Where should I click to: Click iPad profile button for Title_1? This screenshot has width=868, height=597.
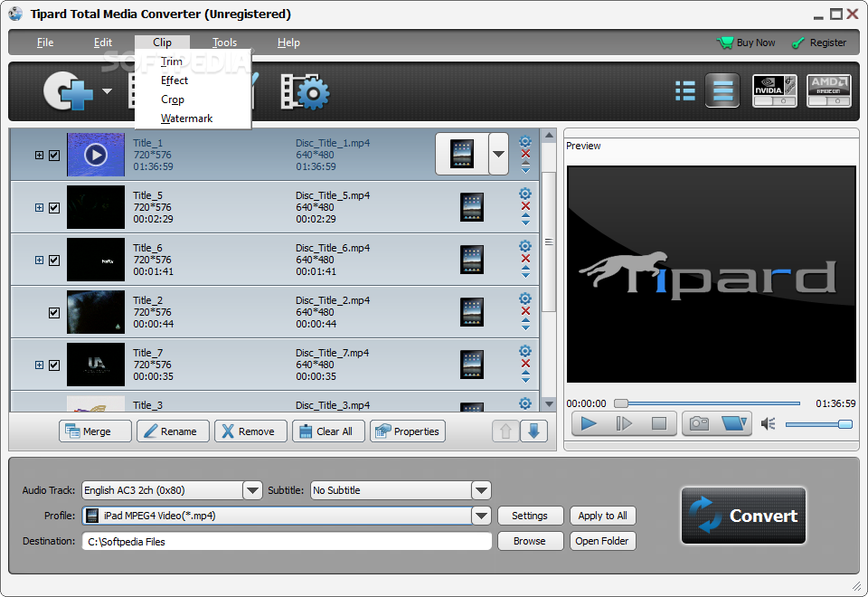[462, 154]
